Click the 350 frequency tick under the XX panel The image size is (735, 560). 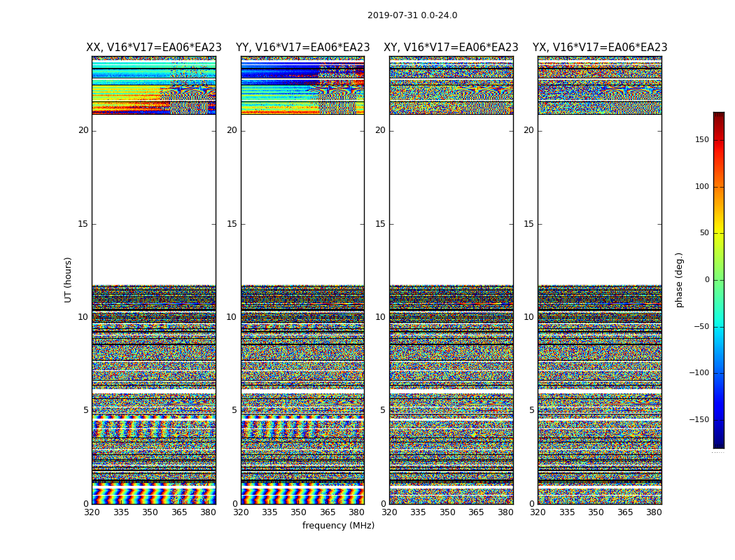tap(150, 512)
